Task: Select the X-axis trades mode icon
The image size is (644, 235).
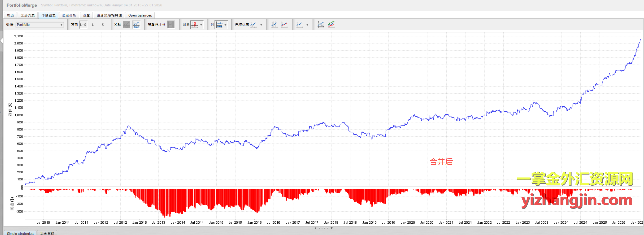Action: 126,25
